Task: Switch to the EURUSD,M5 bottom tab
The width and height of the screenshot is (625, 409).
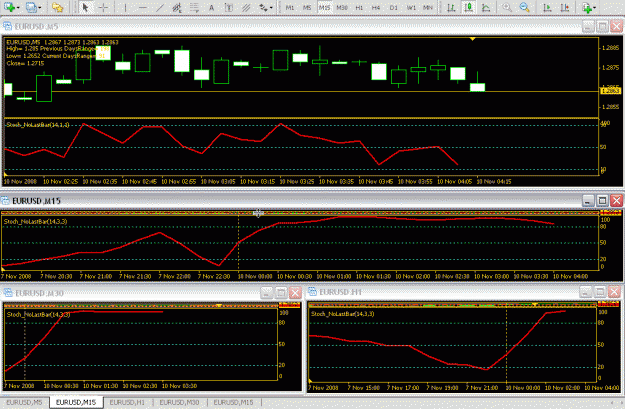Action: 24,402
